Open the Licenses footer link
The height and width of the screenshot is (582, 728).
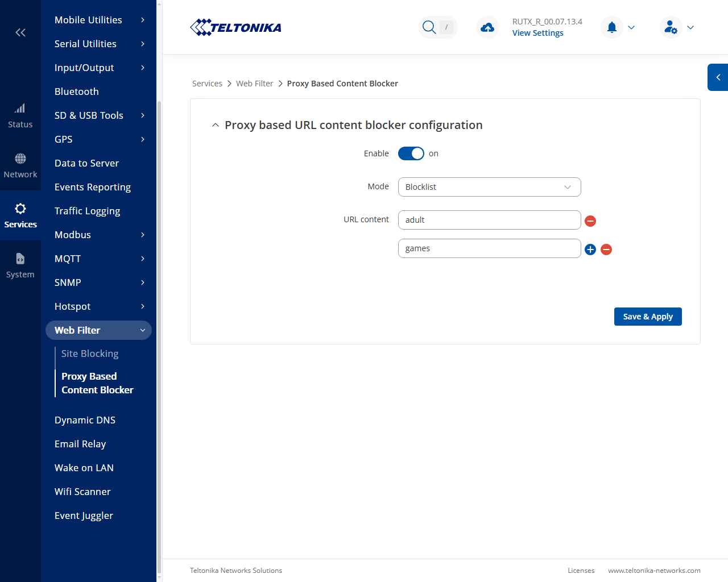pyautogui.click(x=581, y=571)
